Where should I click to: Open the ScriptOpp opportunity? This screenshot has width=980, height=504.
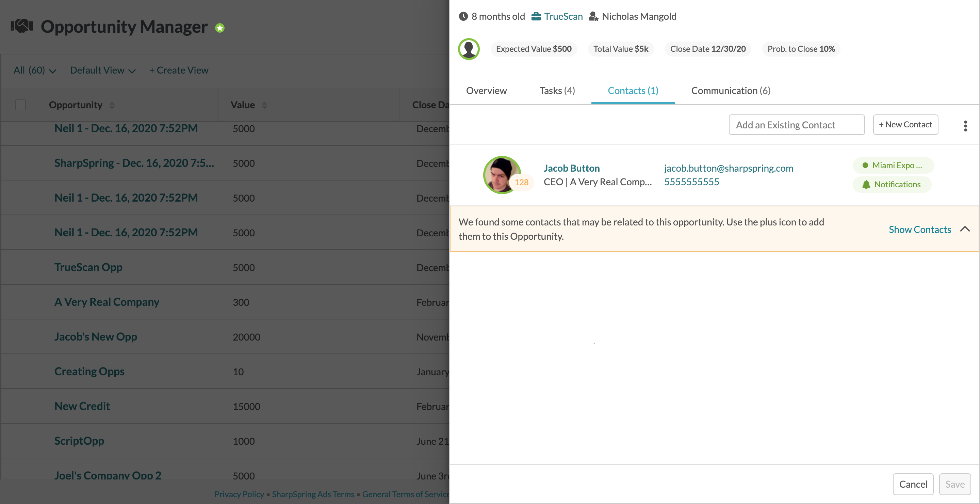[x=79, y=441]
